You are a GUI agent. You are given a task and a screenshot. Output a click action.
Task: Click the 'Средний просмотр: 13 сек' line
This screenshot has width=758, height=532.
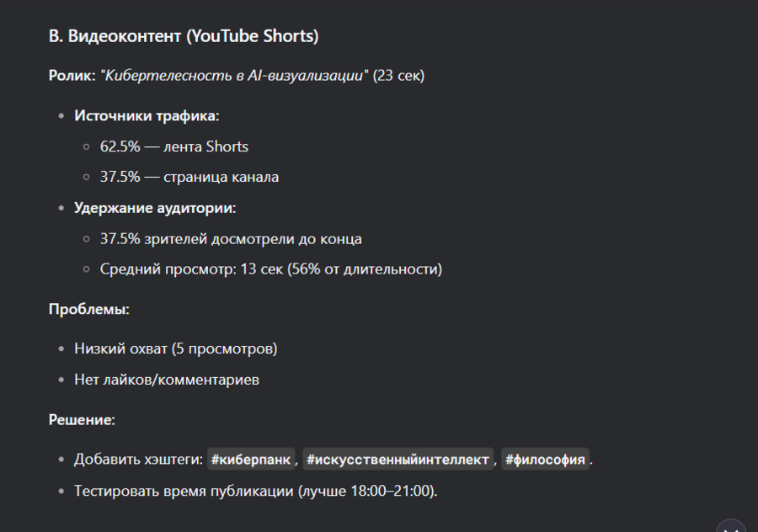click(270, 269)
